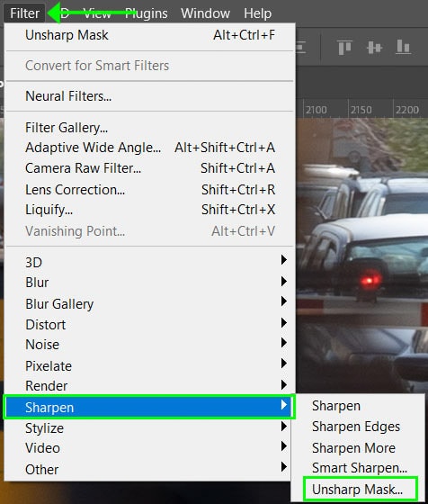The image size is (428, 504).
Task: Apply Sharpen Edges filter
Action: click(356, 427)
